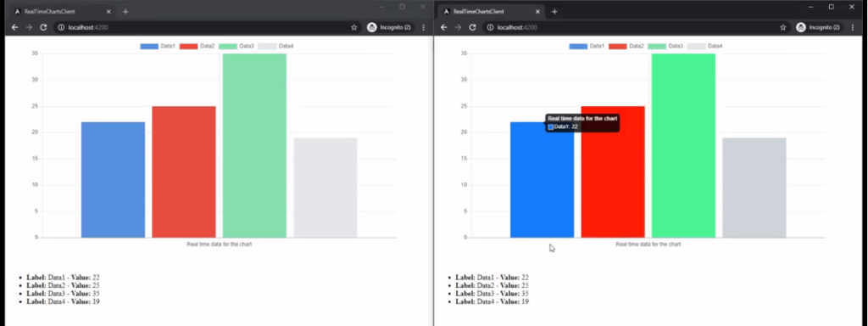This screenshot has height=326, width=868.
Task: Bookmark star in right browser window
Action: pyautogui.click(x=782, y=27)
